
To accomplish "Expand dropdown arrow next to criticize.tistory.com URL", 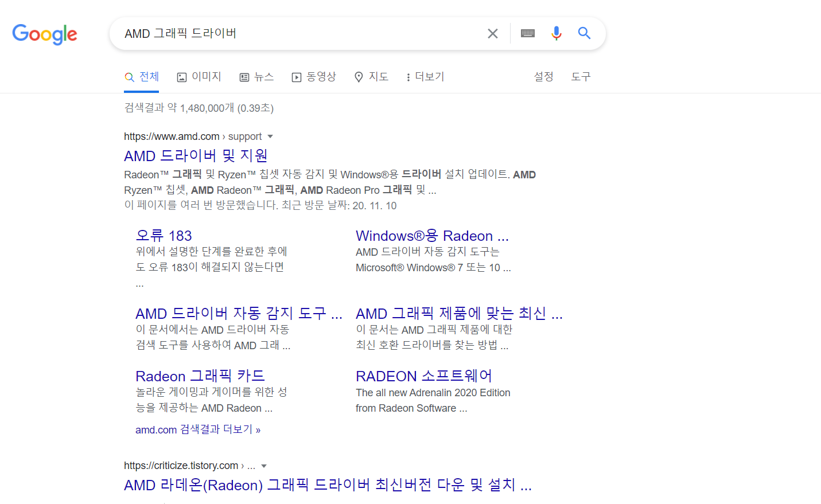I will point(264,466).
